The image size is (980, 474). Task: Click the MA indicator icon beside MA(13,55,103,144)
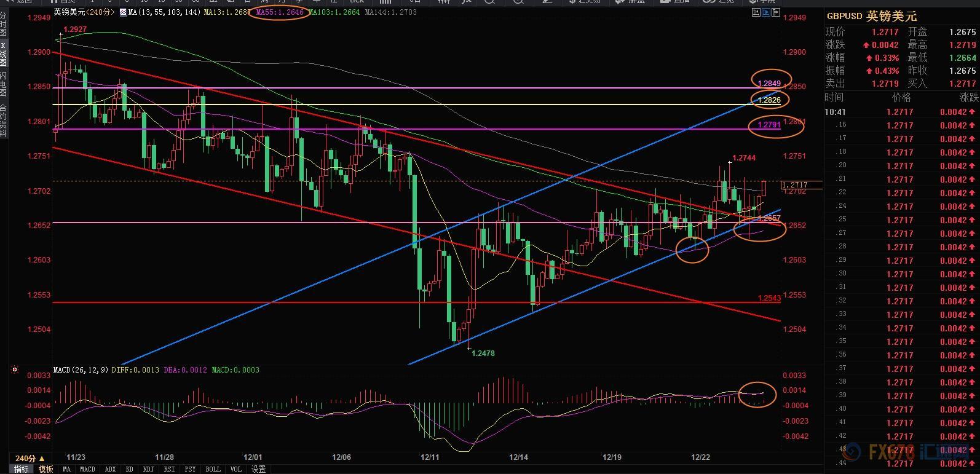(123, 12)
